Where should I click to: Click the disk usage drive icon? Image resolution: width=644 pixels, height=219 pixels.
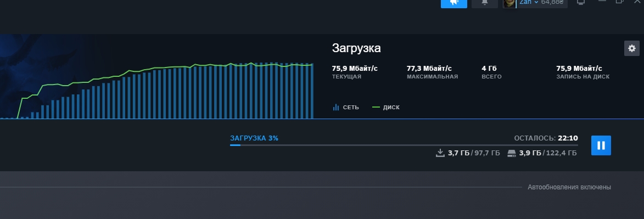pyautogui.click(x=511, y=153)
